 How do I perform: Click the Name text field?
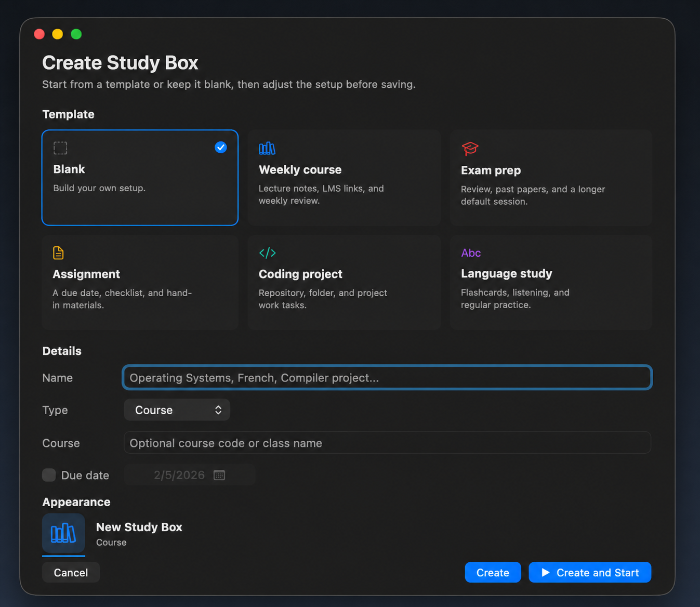(387, 378)
